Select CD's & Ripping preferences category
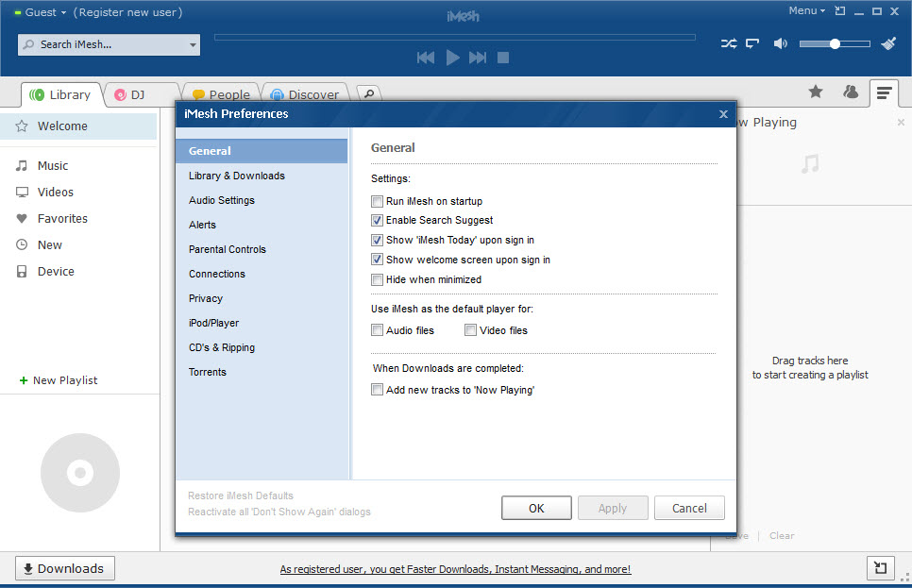This screenshot has height=588, width=912. (x=262, y=347)
